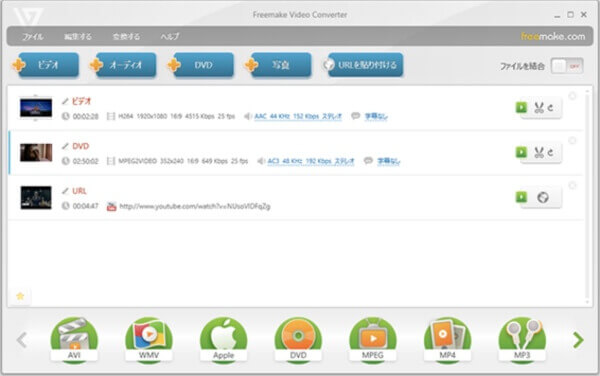Select the ビデオ row thumbnail

(36, 108)
